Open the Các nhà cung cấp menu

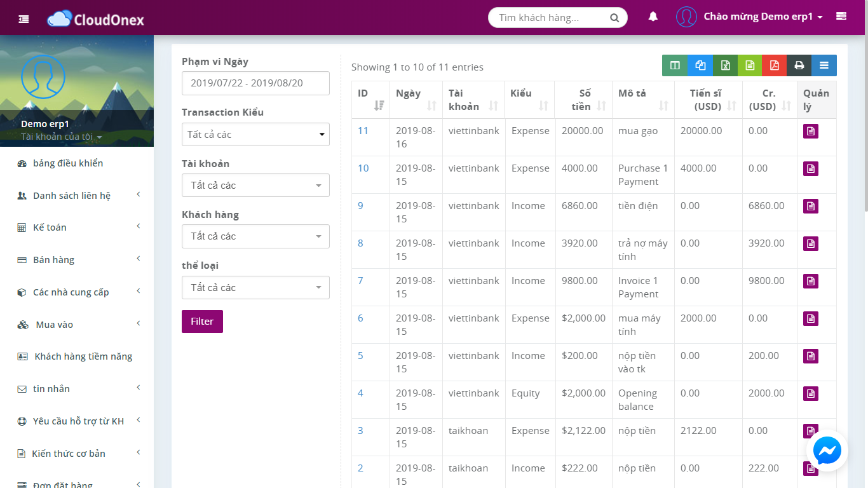point(77,292)
